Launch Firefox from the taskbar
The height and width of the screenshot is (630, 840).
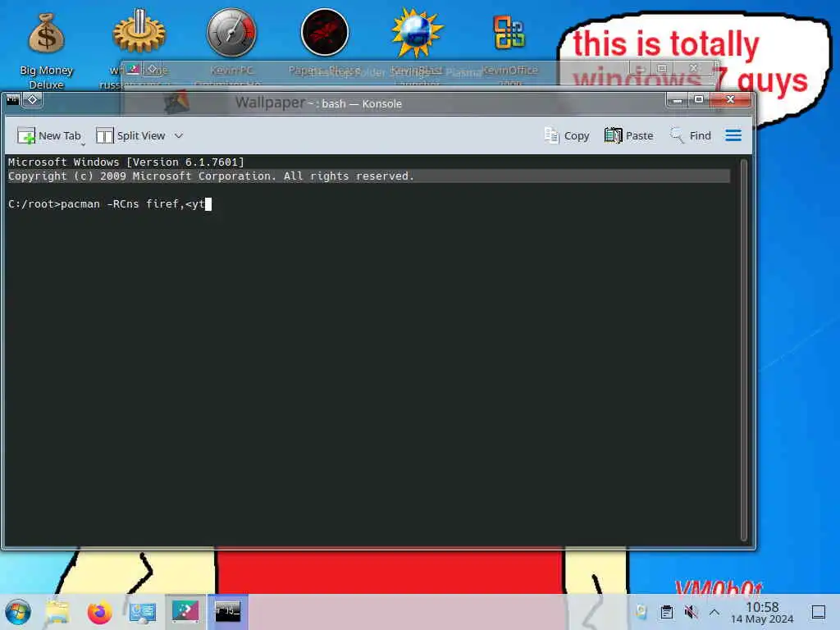click(x=99, y=612)
